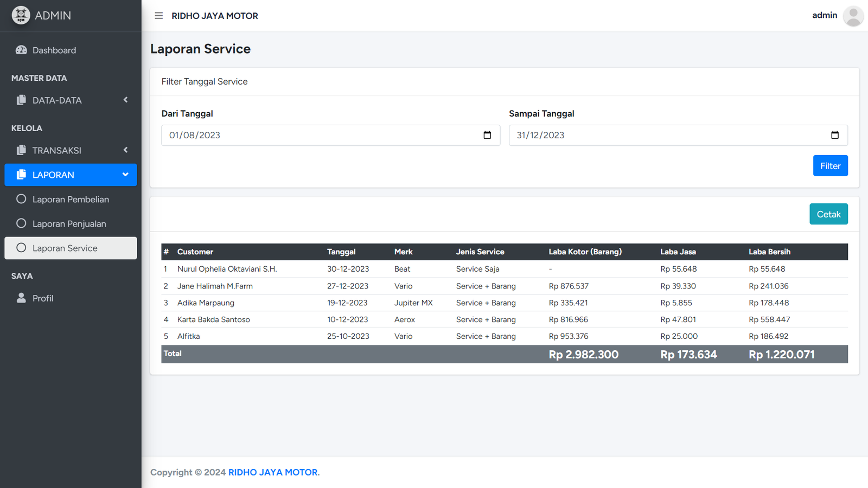This screenshot has width=868, height=488.
Task: Click the hamburger sidebar toggle icon
Action: [x=158, y=16]
